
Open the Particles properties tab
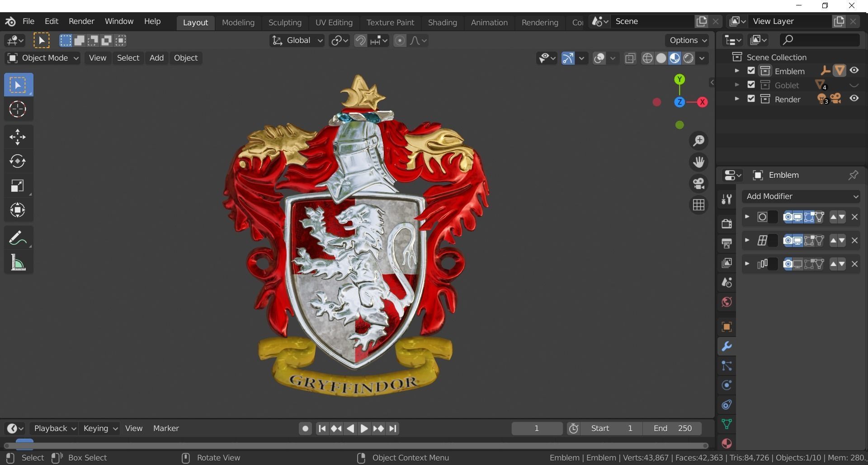[x=726, y=366]
